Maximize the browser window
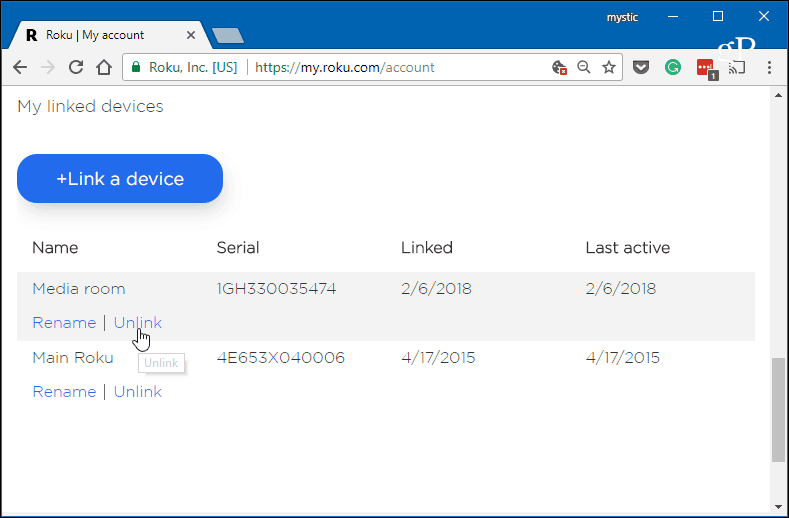This screenshot has width=789, height=518. coord(718,17)
